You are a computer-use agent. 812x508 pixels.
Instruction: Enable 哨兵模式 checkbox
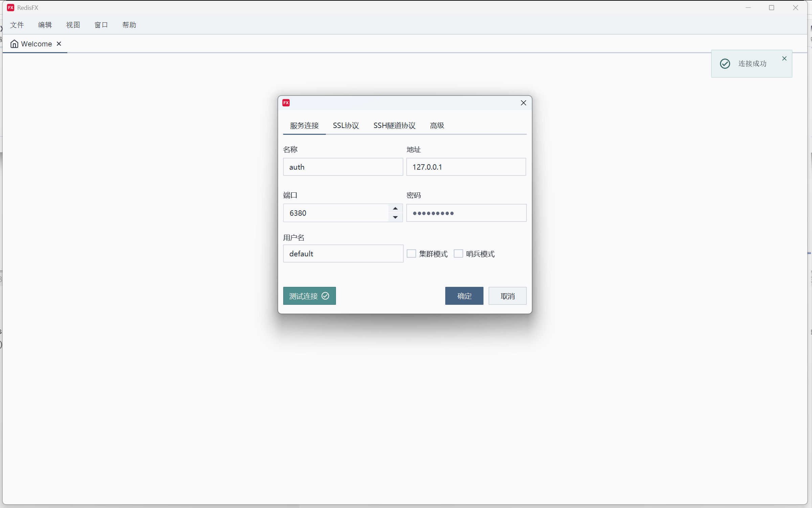click(458, 254)
